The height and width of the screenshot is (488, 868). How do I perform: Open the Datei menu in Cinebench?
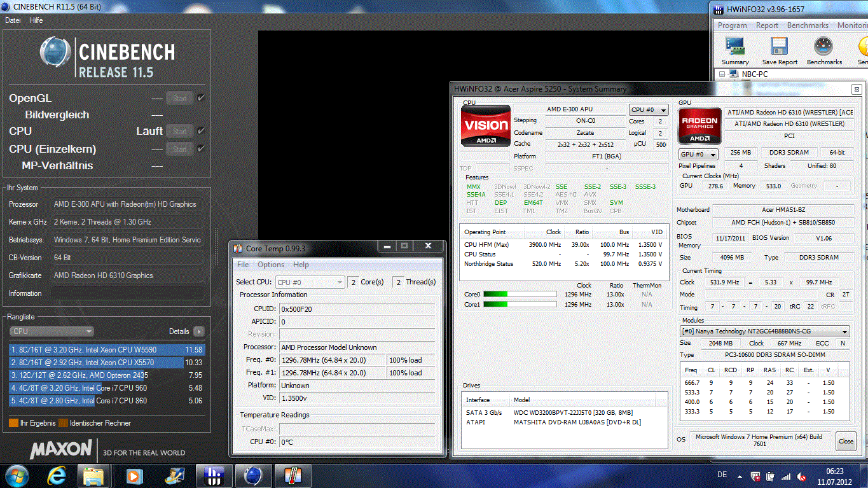tap(13, 20)
